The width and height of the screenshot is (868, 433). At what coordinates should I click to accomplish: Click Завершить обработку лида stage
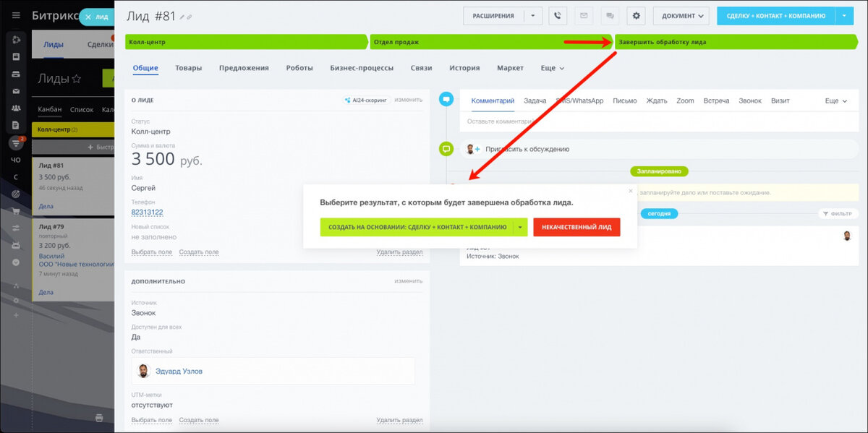pos(736,42)
